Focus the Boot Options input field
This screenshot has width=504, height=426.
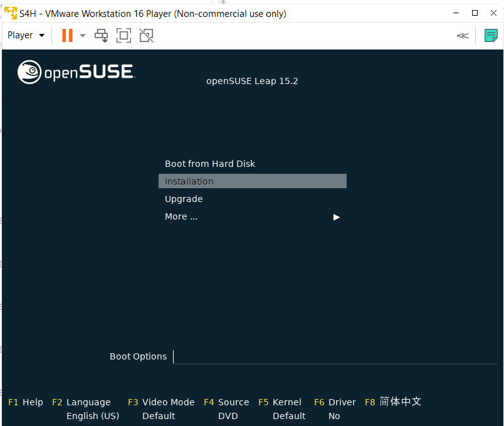click(335, 357)
